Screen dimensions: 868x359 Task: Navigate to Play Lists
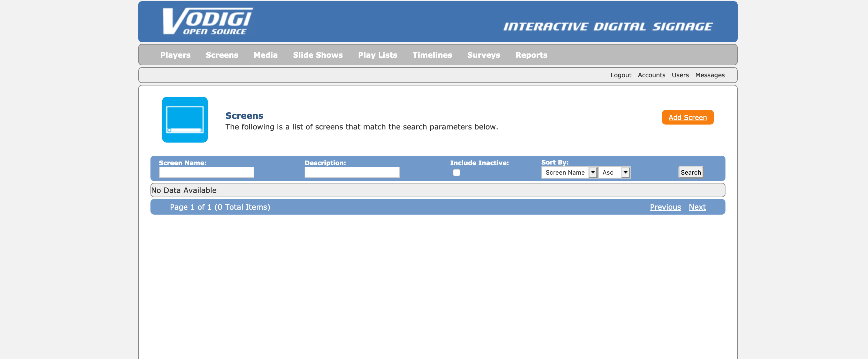tap(378, 55)
